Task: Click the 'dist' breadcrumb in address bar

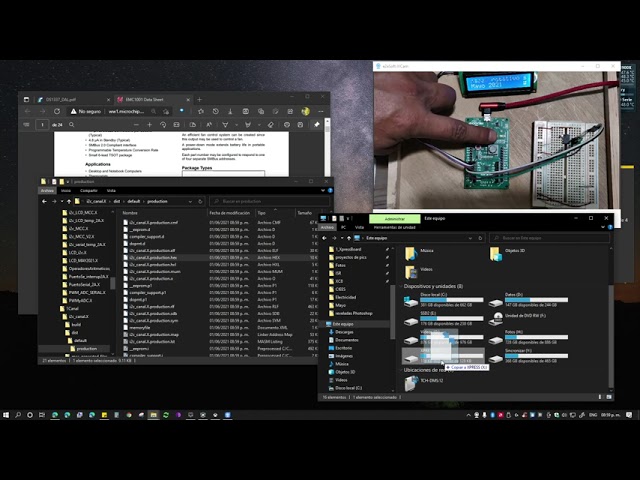Action: tap(117, 201)
